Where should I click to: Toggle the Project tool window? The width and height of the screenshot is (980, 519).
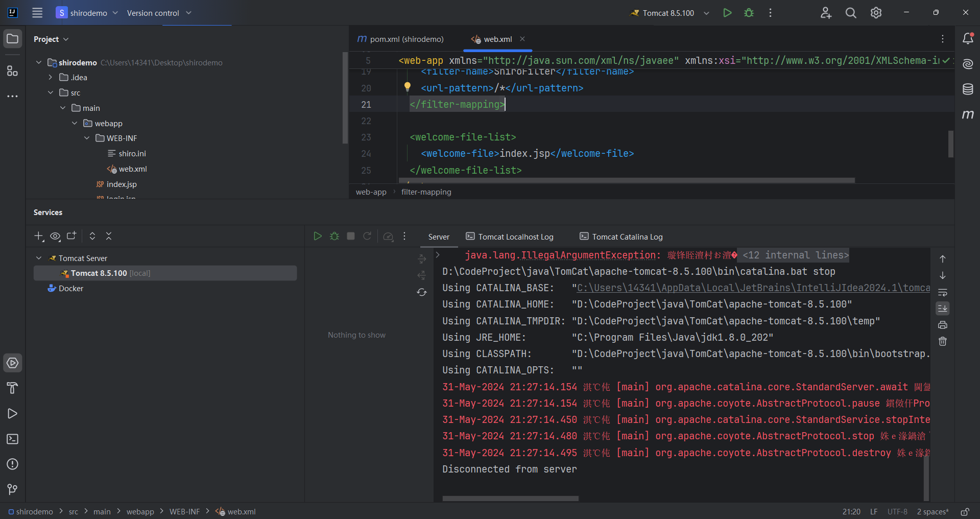point(13,39)
